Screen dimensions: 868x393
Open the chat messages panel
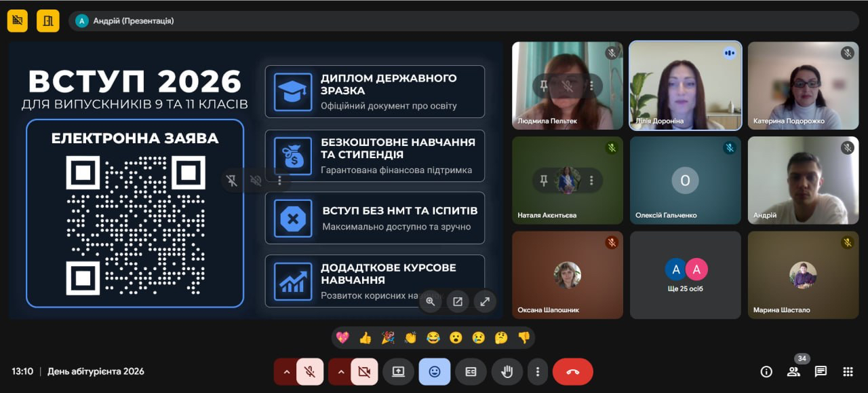(821, 371)
